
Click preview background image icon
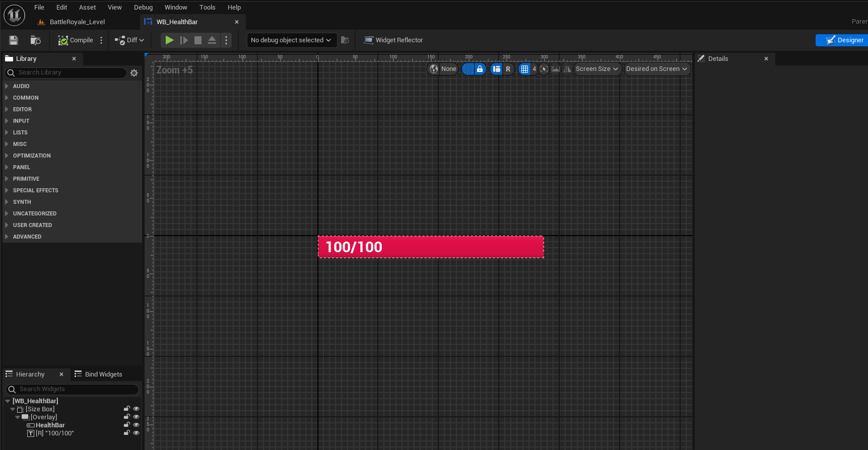(556, 69)
